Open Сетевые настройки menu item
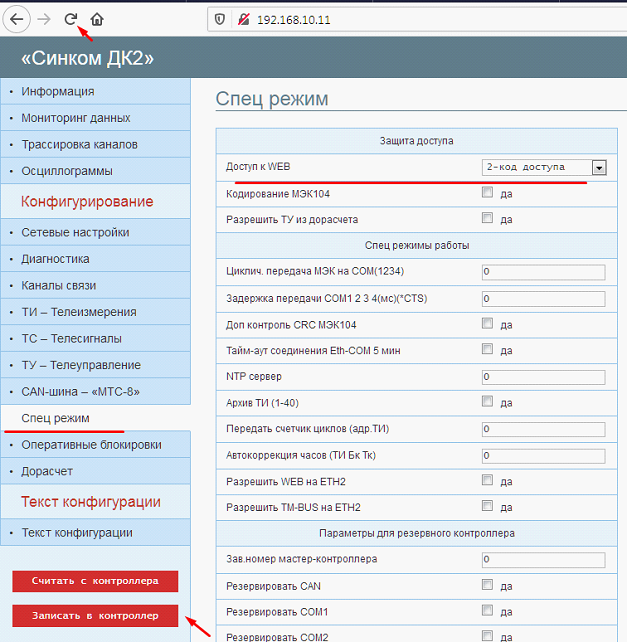The height and width of the screenshot is (642, 627). [75, 232]
